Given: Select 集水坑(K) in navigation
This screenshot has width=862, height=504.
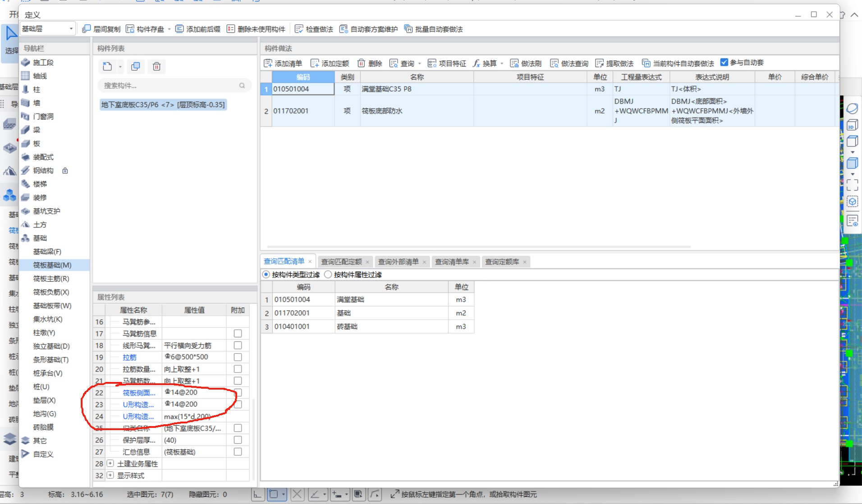Looking at the screenshot, I should pyautogui.click(x=48, y=319).
